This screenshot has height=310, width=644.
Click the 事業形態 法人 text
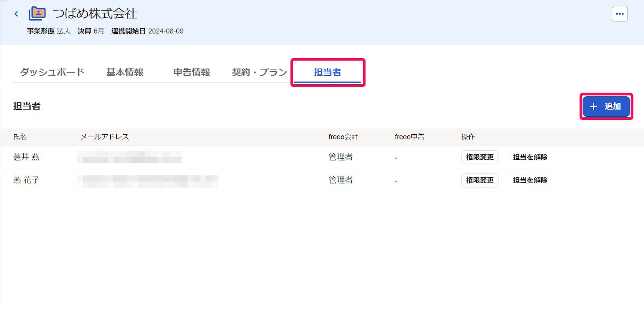point(49,31)
